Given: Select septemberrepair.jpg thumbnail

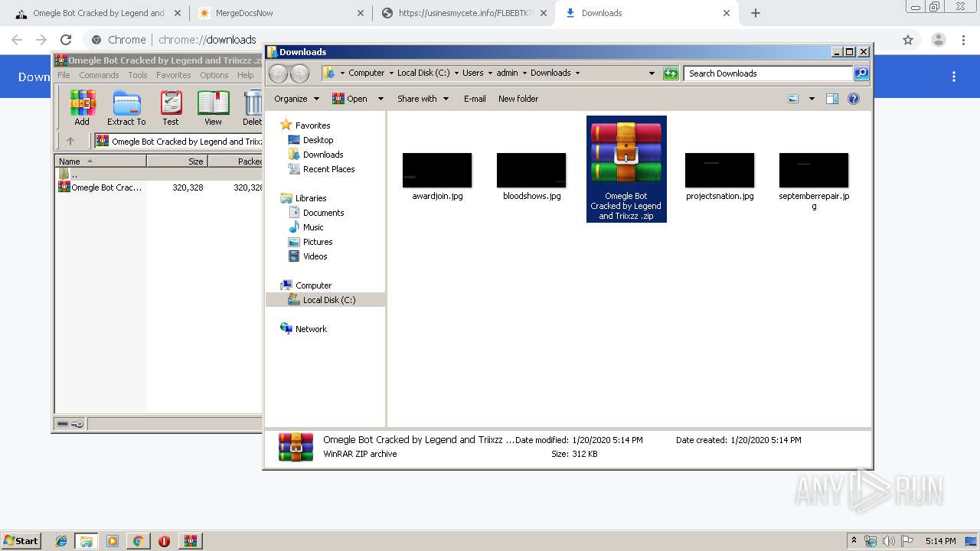Looking at the screenshot, I should click(x=814, y=171).
